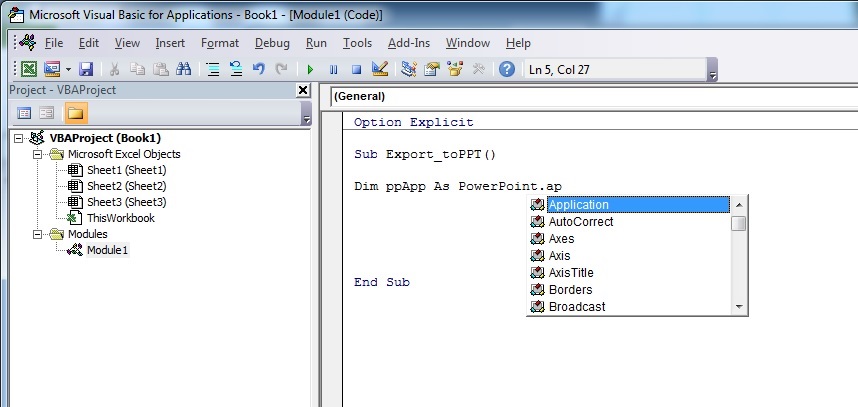
Task: Open the Run menu
Action: (x=316, y=43)
